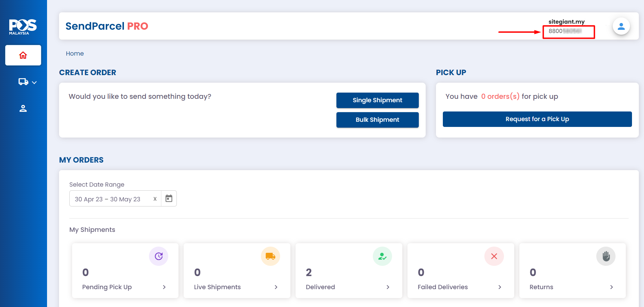Viewport: 644px width, 307px height.
Task: Click Request for a Pick Up
Action: (x=537, y=119)
